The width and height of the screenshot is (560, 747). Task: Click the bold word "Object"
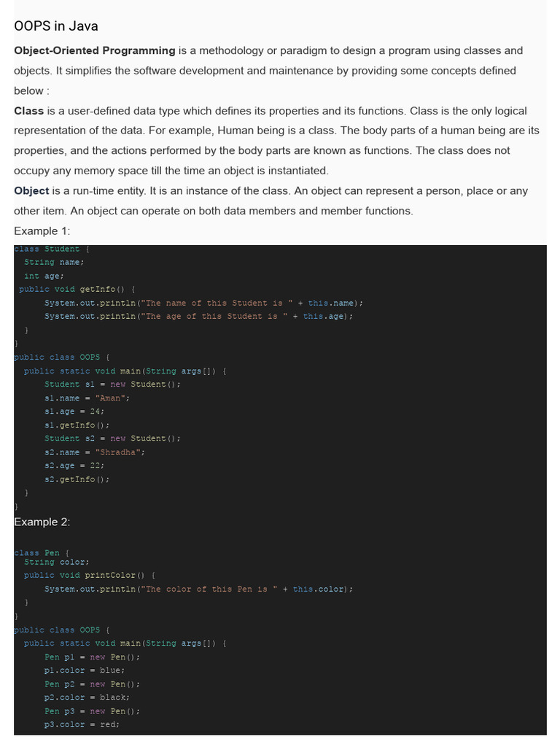(31, 191)
